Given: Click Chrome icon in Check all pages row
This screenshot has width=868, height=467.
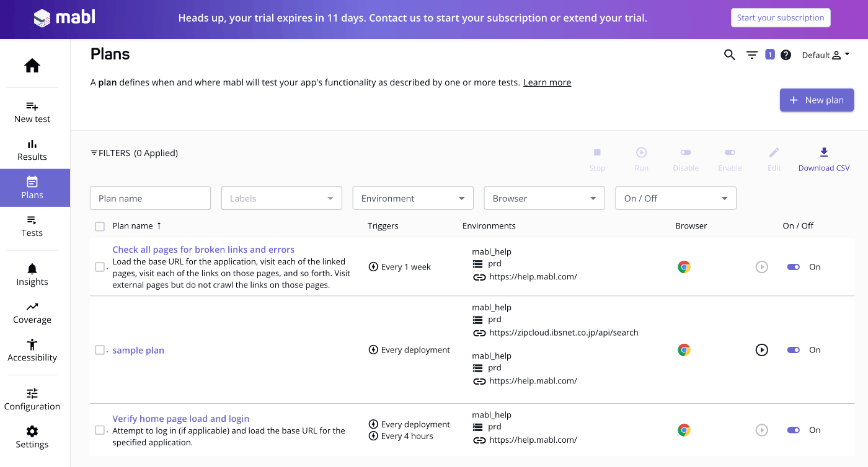Looking at the screenshot, I should click(x=684, y=267).
